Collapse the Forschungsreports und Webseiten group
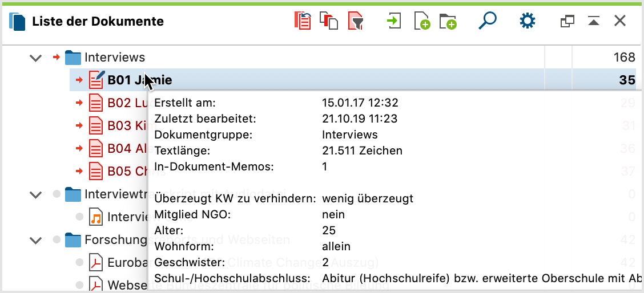This screenshot has width=644, height=293. click(36, 240)
